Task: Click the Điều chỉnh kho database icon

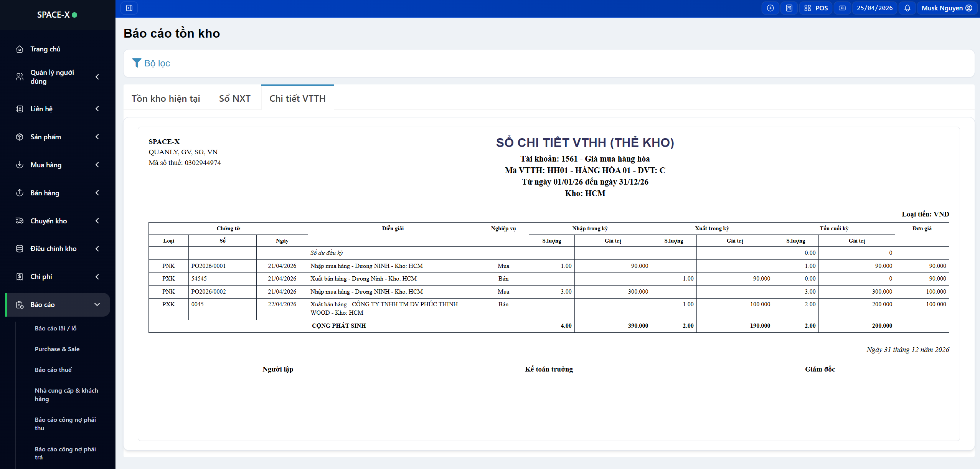Action: [20, 249]
